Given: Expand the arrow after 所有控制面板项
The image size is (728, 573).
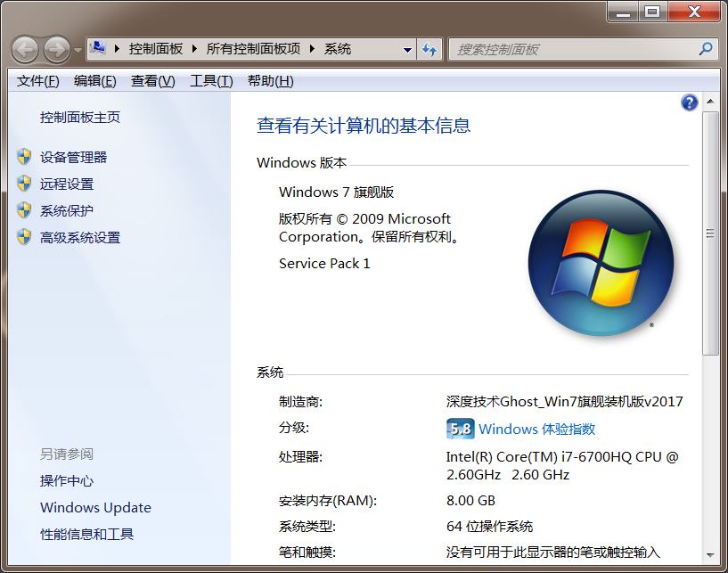Looking at the screenshot, I should click(312, 48).
